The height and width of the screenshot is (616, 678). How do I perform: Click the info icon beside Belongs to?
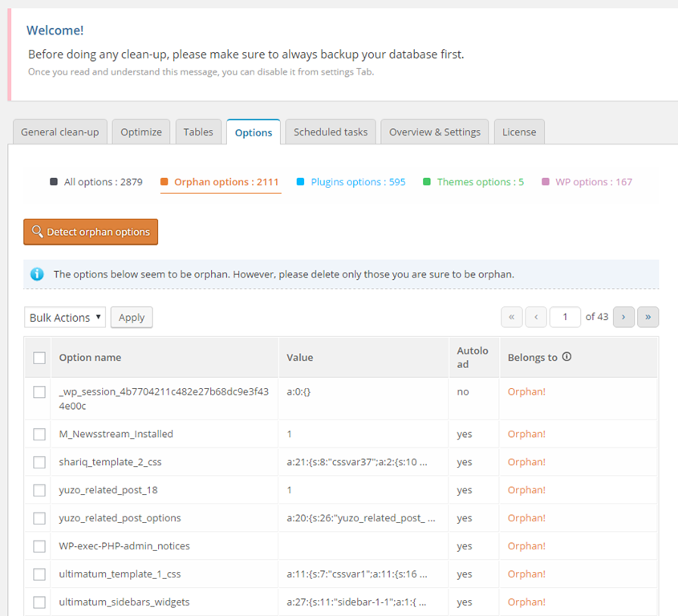566,357
